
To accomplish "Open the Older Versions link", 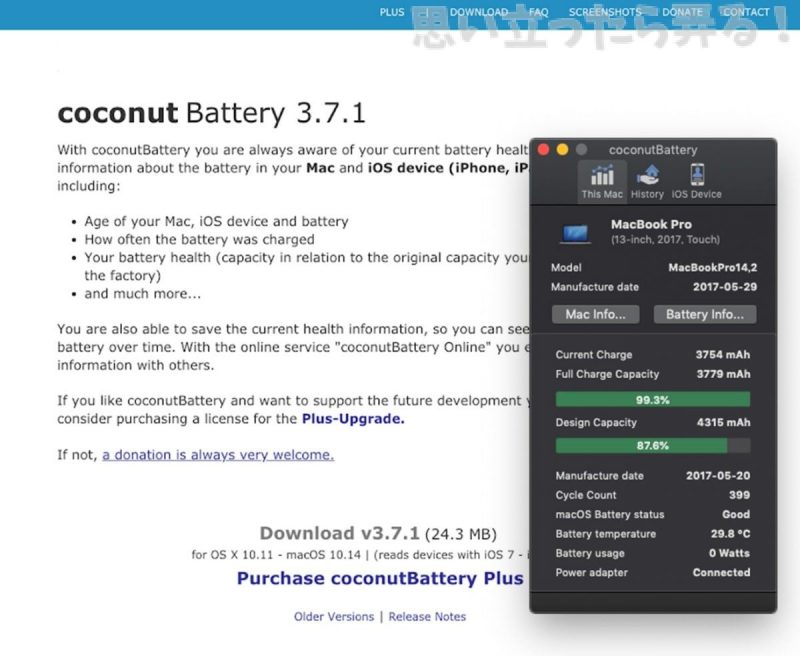I will [x=334, y=616].
